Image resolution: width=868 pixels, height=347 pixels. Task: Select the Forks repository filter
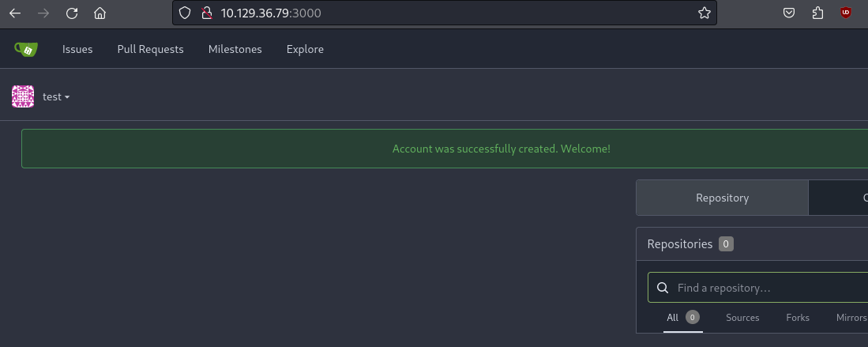(x=798, y=318)
